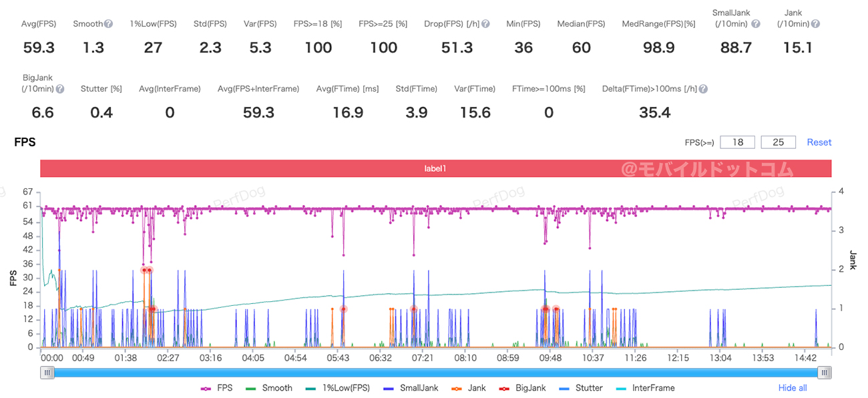Click the left handle of the time range slider
Screen dimensions: 868x398
point(47,373)
